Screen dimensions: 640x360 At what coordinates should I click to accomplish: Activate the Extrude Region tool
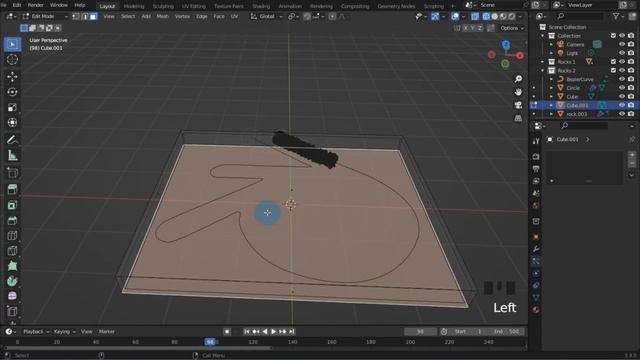pyautogui.click(x=12, y=189)
